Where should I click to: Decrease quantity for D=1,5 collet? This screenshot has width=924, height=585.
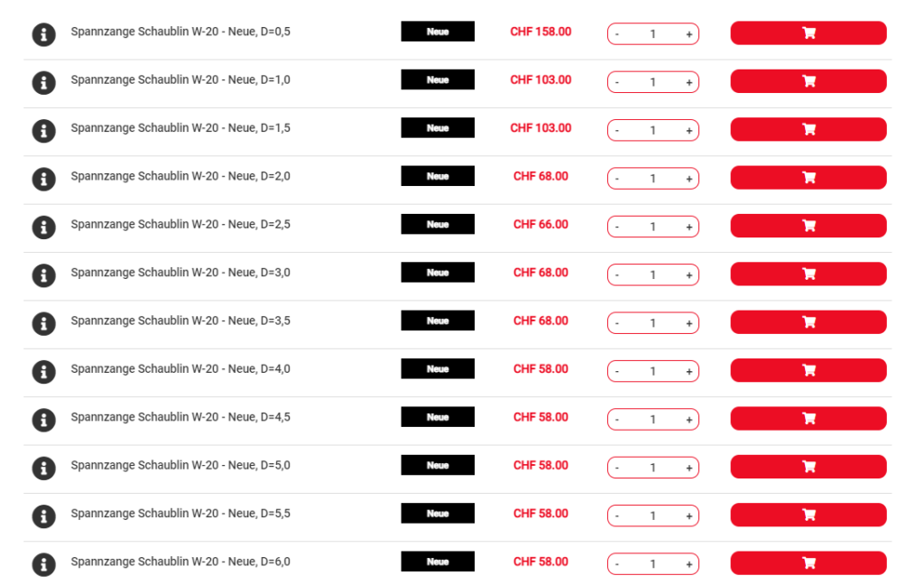(617, 131)
